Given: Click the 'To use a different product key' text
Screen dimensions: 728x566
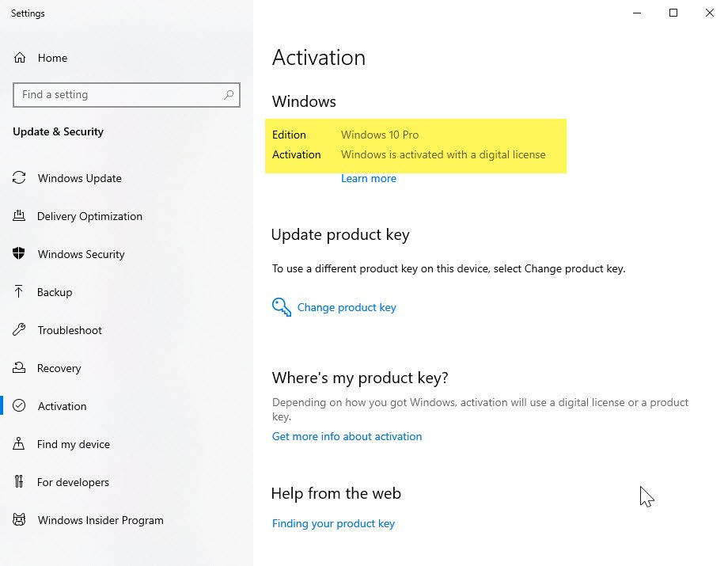Looking at the screenshot, I should click(x=449, y=269).
